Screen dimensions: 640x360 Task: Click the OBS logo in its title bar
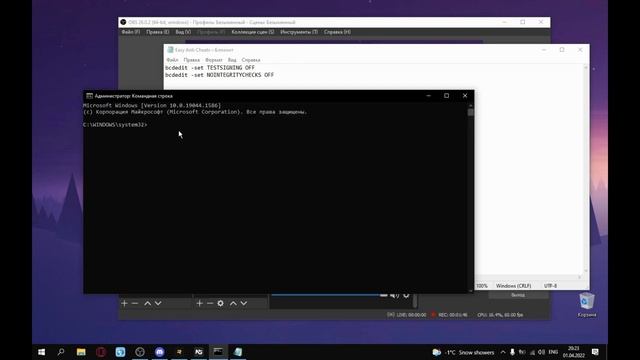[123, 22]
